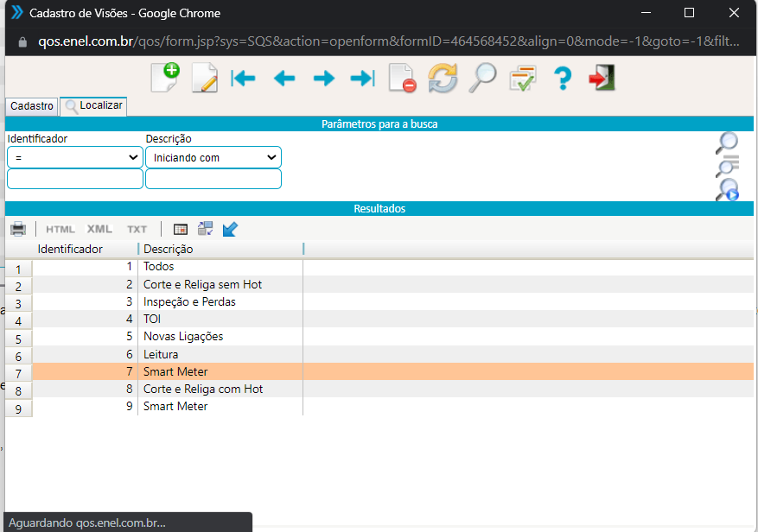The height and width of the screenshot is (532, 758).
Task: Select the 'Corte e Religa com Hot' row
Action: [203, 389]
